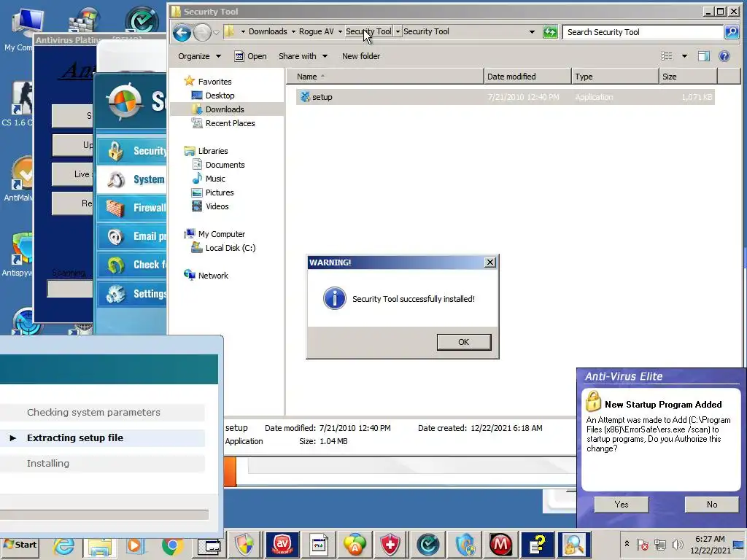Screen dimensions: 747x560
Task: Click the search magnifier button
Action: pyautogui.click(x=731, y=32)
